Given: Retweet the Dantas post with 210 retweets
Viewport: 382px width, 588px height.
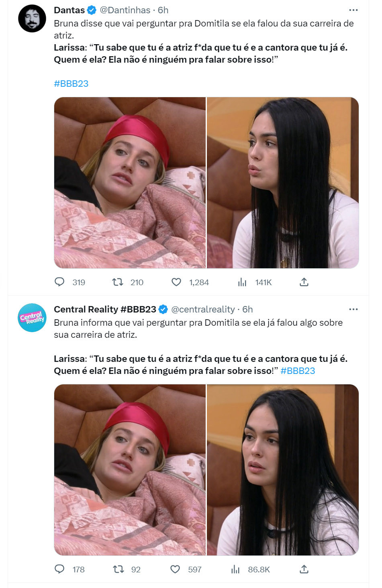Looking at the screenshot, I should pos(118,282).
